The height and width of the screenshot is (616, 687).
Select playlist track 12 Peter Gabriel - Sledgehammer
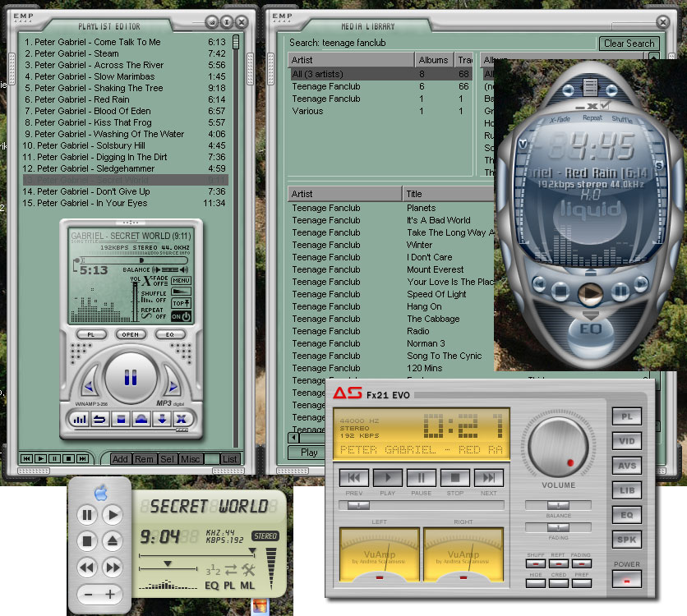pos(125,168)
